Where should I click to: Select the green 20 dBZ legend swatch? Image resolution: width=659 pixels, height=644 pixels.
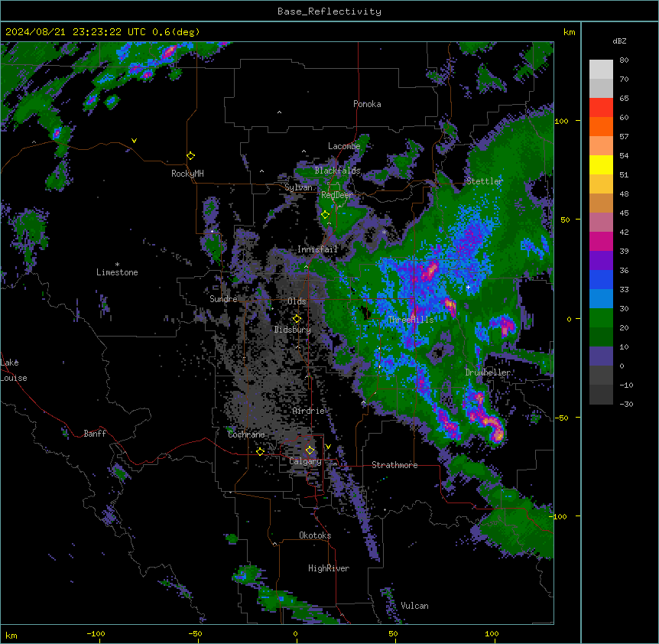[x=601, y=318]
